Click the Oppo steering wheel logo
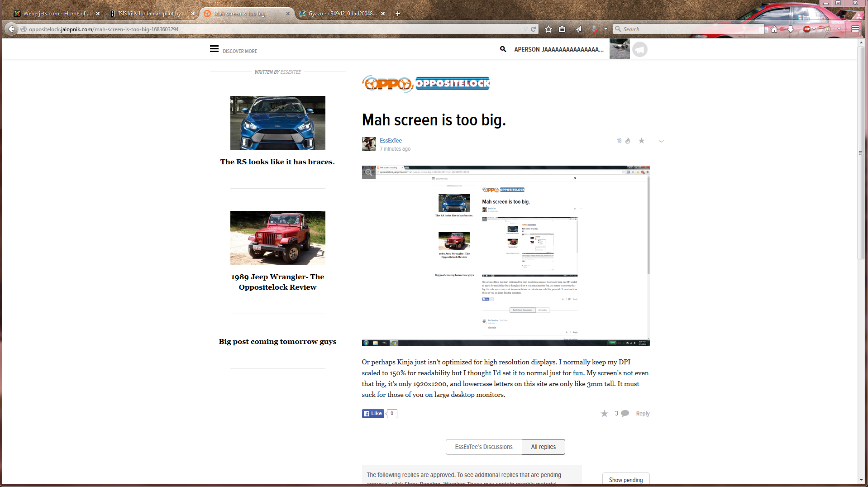This screenshot has width=868, height=487. click(x=388, y=84)
